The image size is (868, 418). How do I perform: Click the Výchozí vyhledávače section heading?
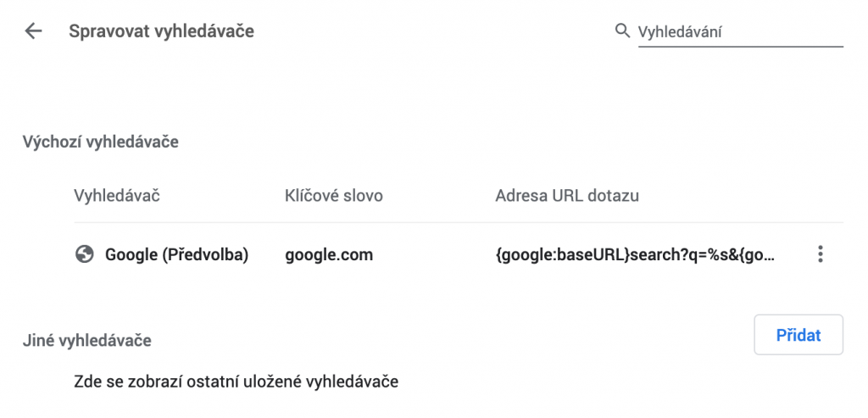click(100, 142)
